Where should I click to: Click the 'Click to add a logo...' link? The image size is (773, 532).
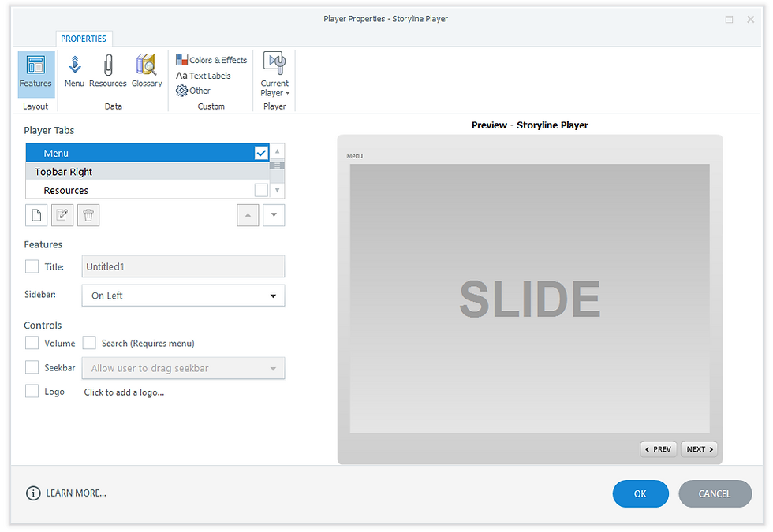[124, 392]
